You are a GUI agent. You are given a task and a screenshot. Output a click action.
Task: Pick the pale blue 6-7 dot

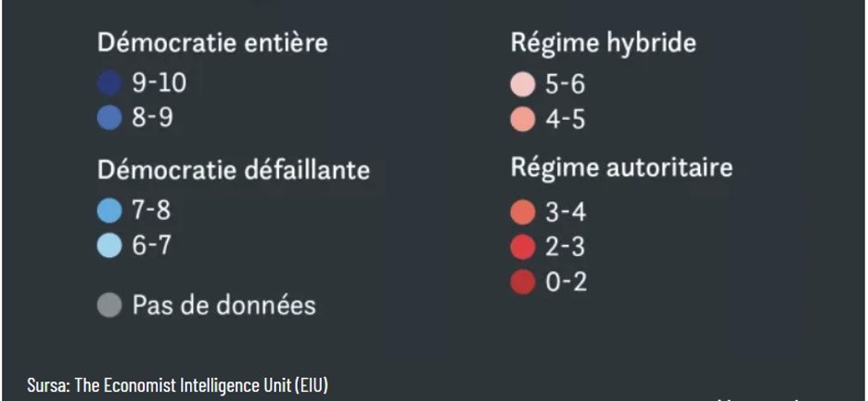[110, 247]
